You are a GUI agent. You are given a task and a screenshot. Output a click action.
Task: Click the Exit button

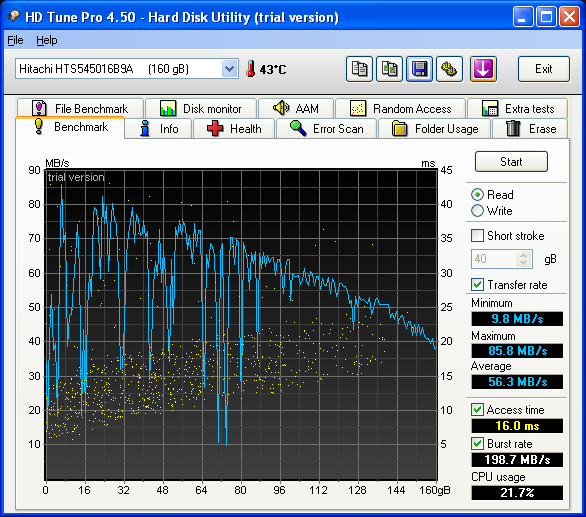pos(543,69)
